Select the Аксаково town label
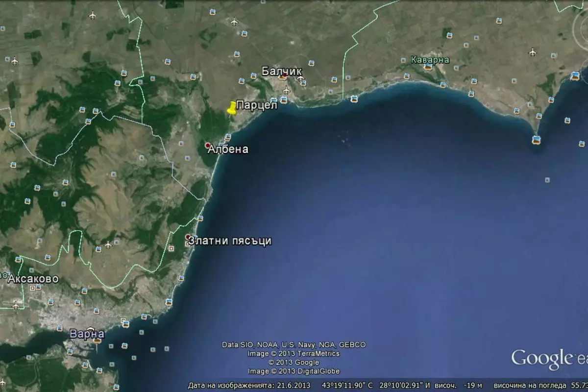588x392 pixels. pos(33,279)
